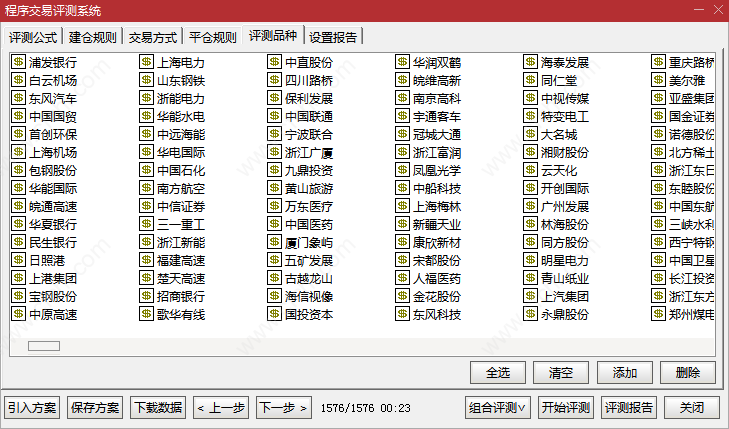This screenshot has height=429, width=729.
Task: Select 金花股份 in the stock list
Action: tap(437, 297)
